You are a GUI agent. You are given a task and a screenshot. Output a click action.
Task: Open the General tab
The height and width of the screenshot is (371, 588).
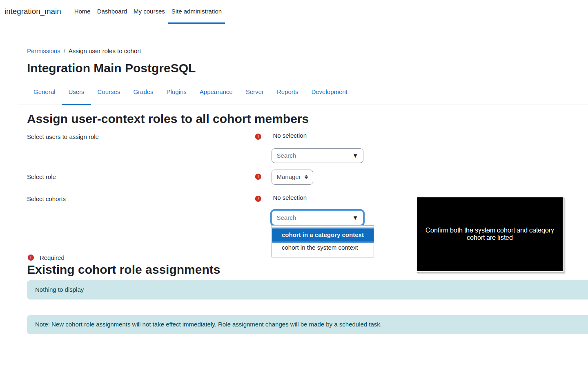point(45,92)
